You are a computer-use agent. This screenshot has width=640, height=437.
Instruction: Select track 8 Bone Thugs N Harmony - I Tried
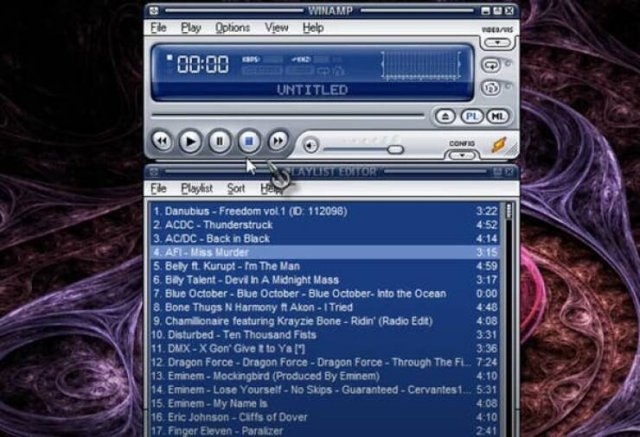point(325,307)
